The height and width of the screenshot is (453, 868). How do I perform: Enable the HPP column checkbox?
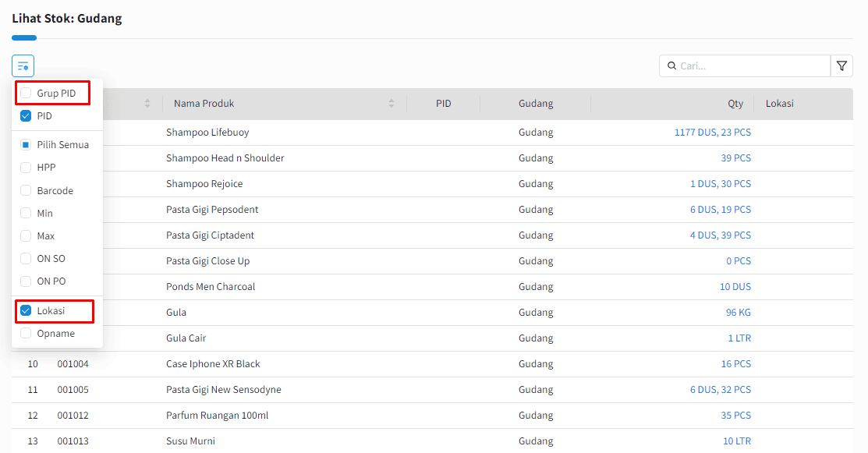26,167
